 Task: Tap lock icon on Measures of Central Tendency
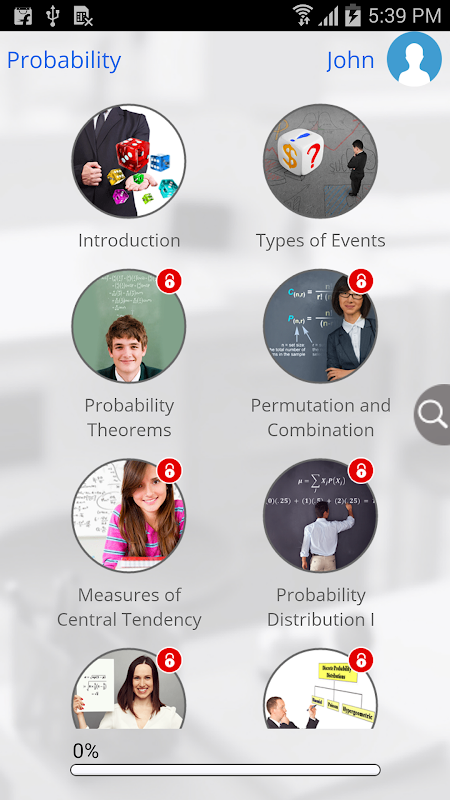(x=169, y=470)
